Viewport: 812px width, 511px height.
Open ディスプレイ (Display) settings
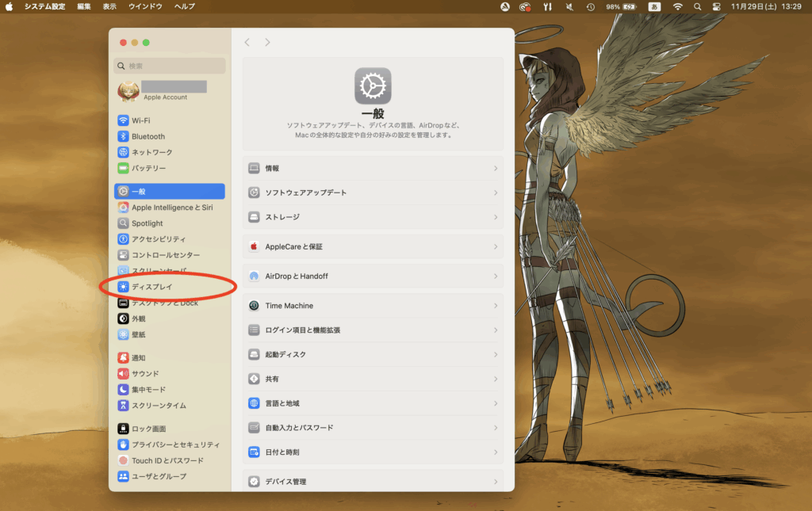click(151, 287)
